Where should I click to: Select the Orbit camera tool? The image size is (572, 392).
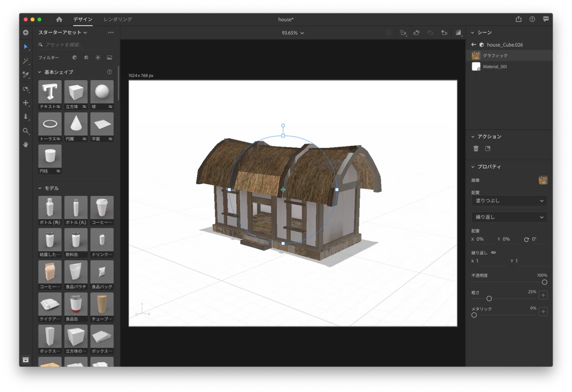click(26, 89)
